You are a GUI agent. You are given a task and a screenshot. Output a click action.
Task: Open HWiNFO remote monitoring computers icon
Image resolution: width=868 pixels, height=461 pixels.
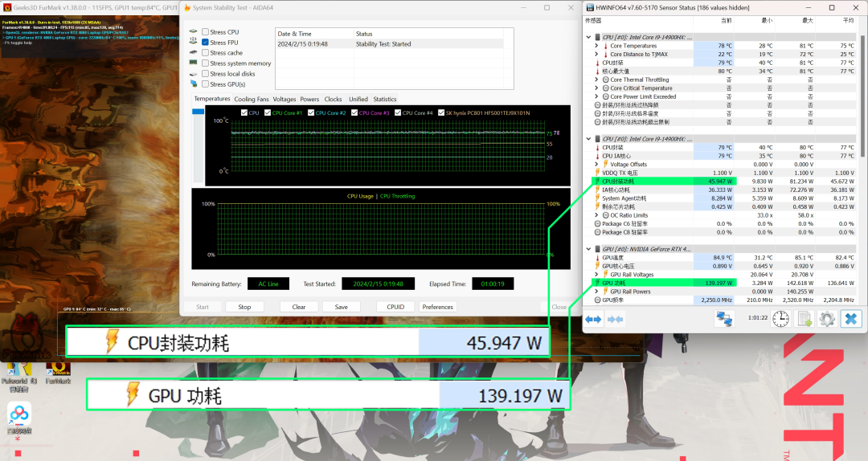723,319
